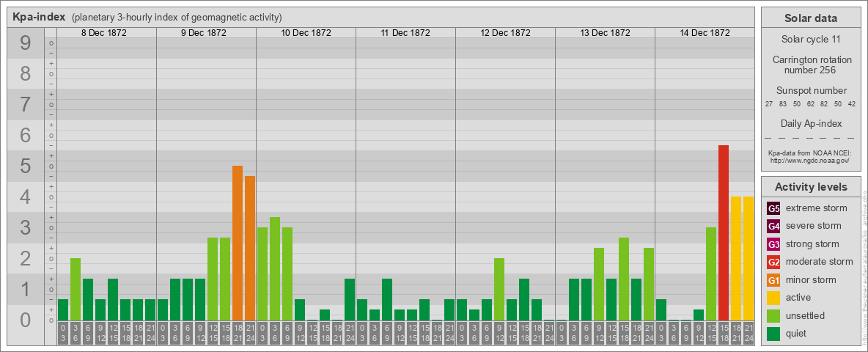Click the sunspot value 82
This screenshot has width=868, height=352.
coord(824,104)
